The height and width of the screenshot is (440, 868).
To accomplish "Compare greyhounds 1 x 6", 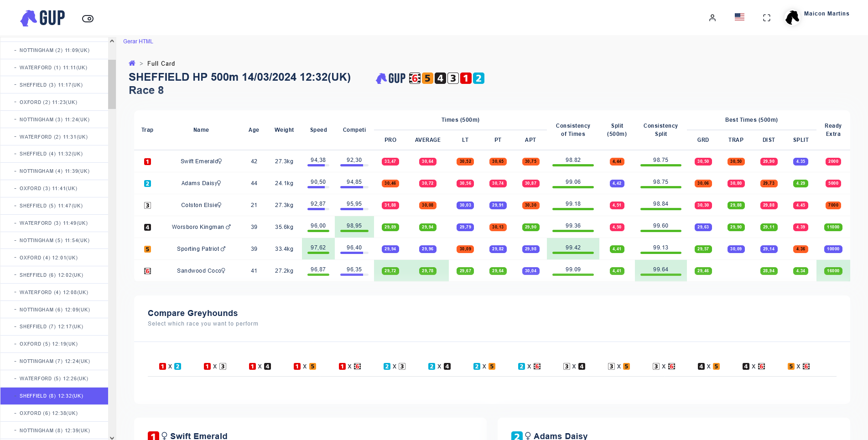I will tap(350, 366).
